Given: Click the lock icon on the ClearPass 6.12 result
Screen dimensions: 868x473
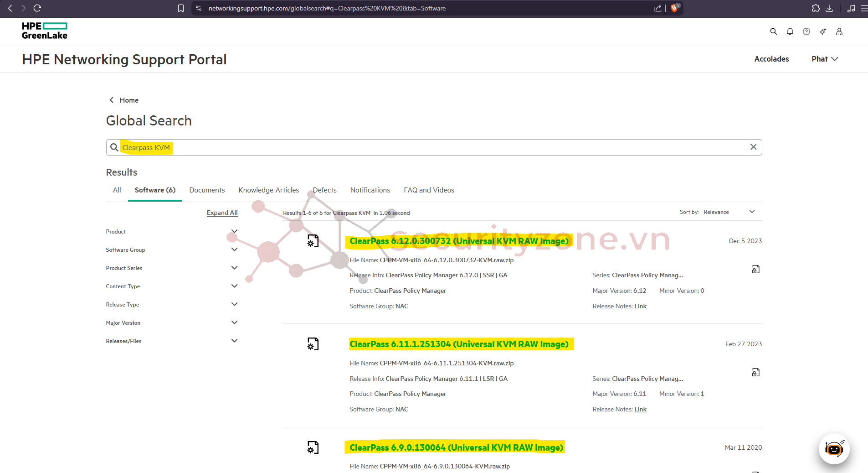Looking at the screenshot, I should point(755,269).
